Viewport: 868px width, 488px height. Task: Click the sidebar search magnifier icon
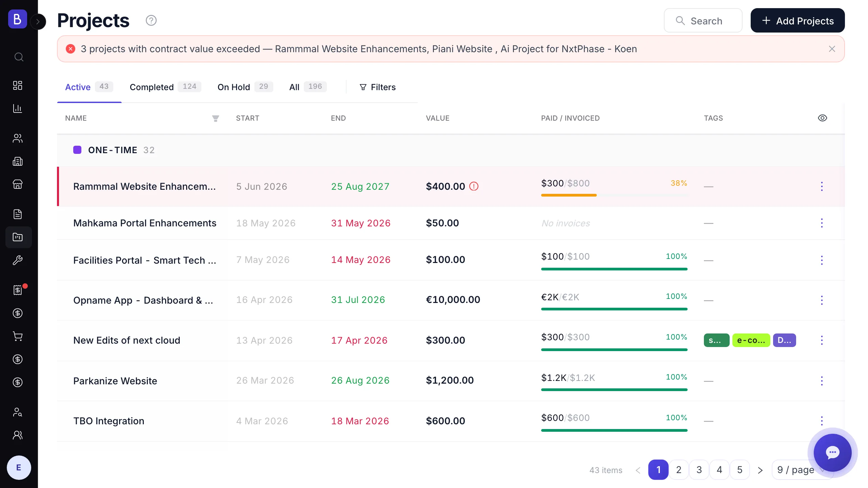point(19,57)
